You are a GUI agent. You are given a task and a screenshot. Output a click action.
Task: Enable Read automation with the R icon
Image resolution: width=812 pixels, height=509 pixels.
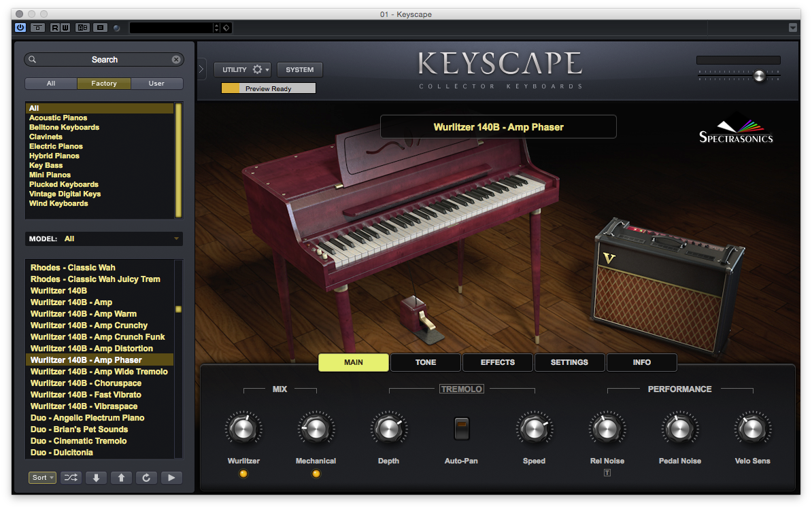point(55,27)
